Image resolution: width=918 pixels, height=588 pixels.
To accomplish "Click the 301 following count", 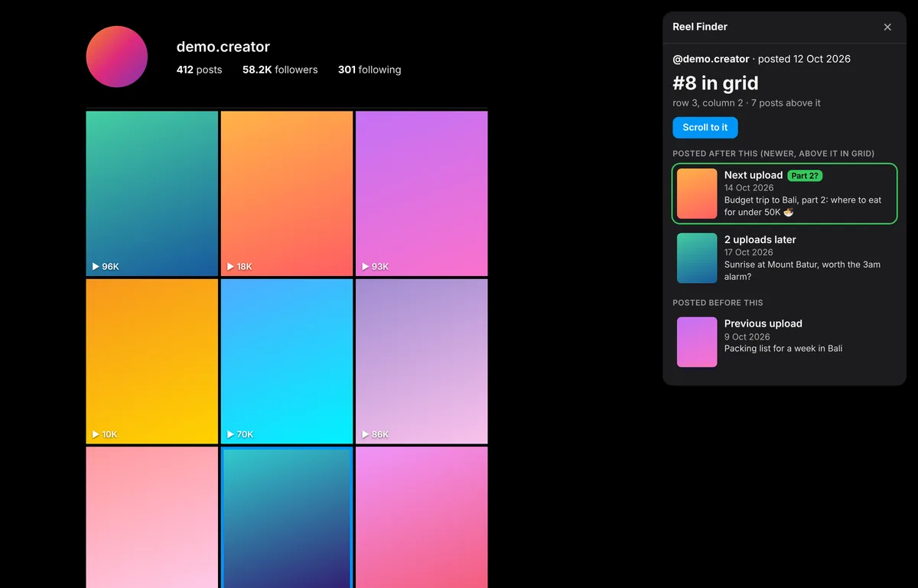I will [369, 70].
